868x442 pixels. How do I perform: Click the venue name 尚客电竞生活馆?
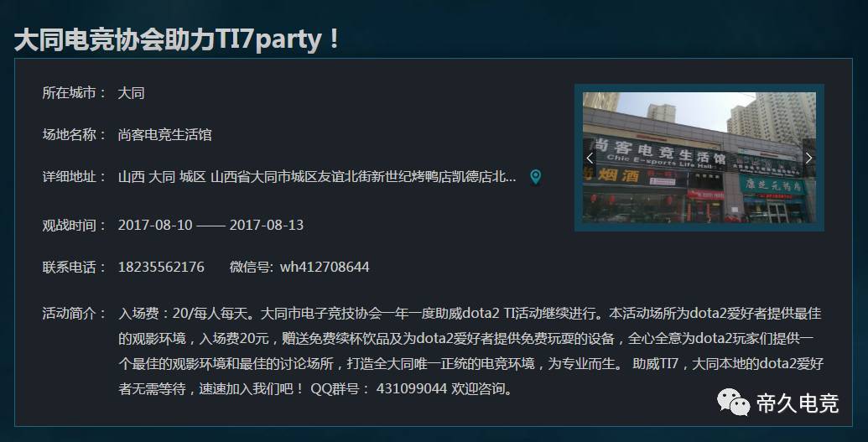[164, 134]
